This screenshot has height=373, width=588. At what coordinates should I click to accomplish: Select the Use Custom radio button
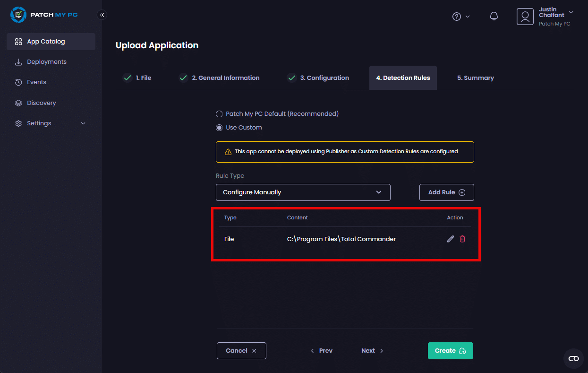219,128
